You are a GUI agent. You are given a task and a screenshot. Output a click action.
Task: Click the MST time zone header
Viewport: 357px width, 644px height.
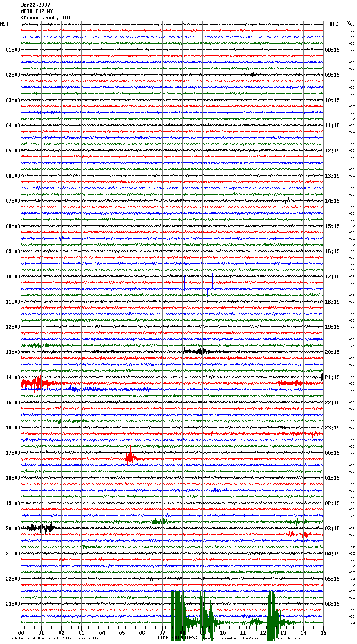tap(4, 24)
